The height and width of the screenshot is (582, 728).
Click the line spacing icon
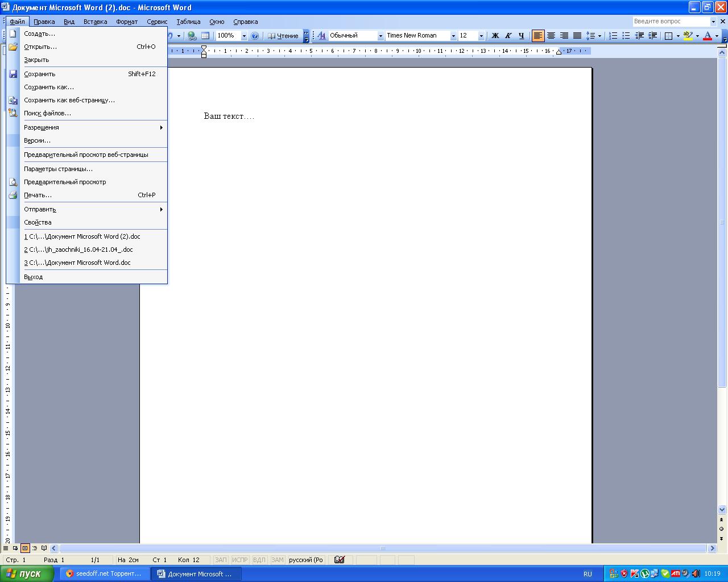[x=591, y=36]
